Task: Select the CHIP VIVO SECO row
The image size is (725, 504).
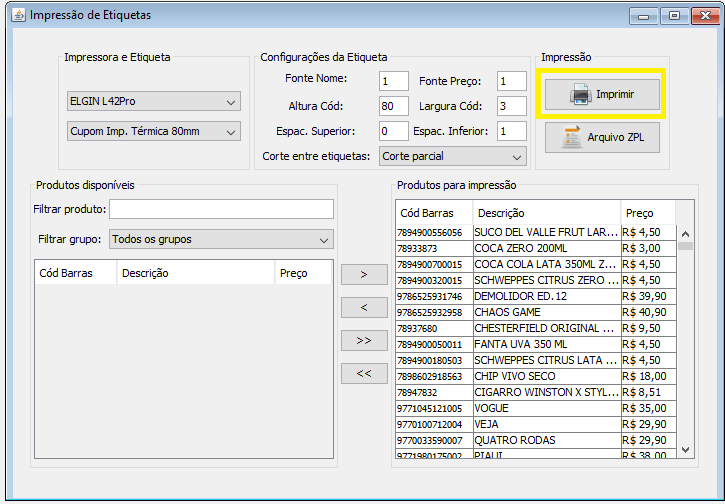Action: pos(536,376)
